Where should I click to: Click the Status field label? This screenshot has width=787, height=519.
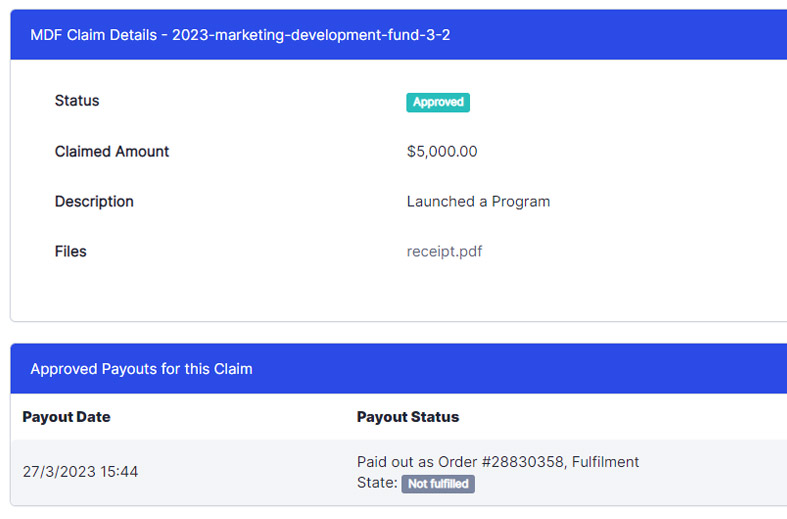[77, 101]
